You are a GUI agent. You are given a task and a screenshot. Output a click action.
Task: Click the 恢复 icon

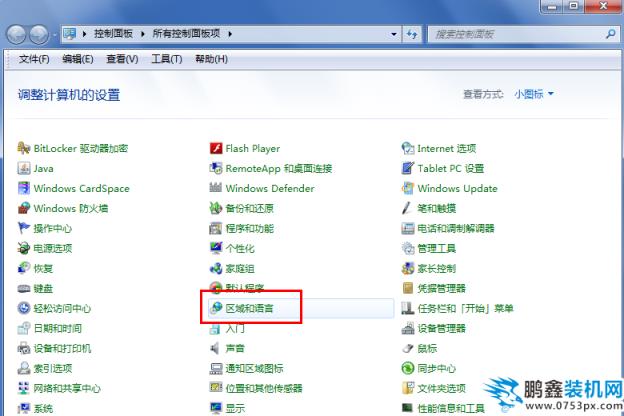coord(24,268)
